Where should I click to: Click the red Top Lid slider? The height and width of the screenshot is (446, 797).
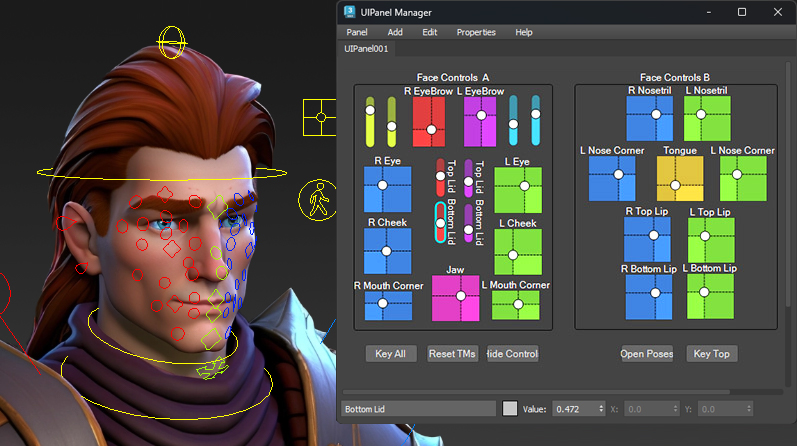440,177
